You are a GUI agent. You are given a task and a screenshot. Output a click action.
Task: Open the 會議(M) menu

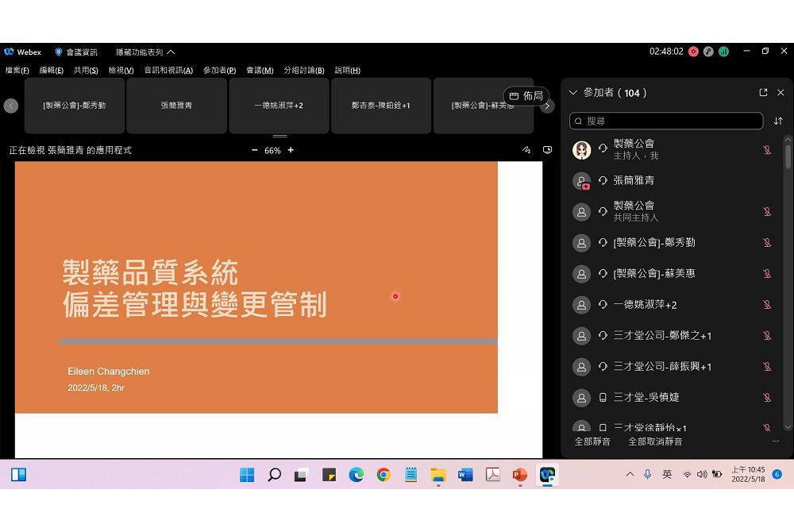pos(260,71)
